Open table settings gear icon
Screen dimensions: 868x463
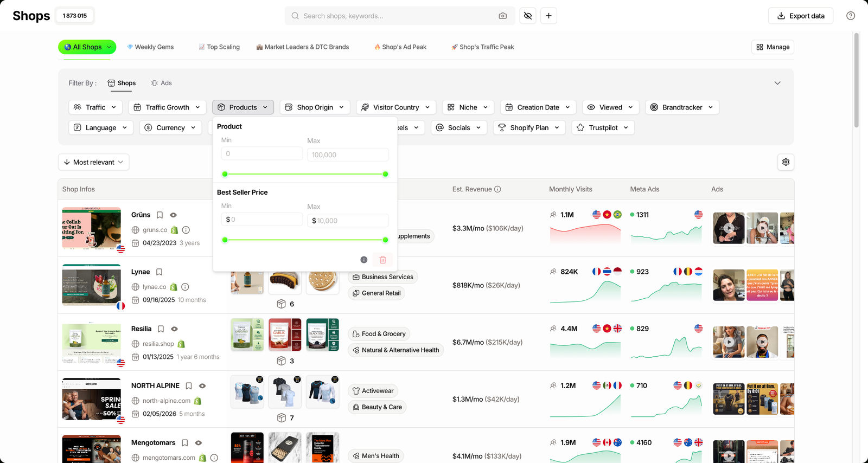click(x=786, y=162)
